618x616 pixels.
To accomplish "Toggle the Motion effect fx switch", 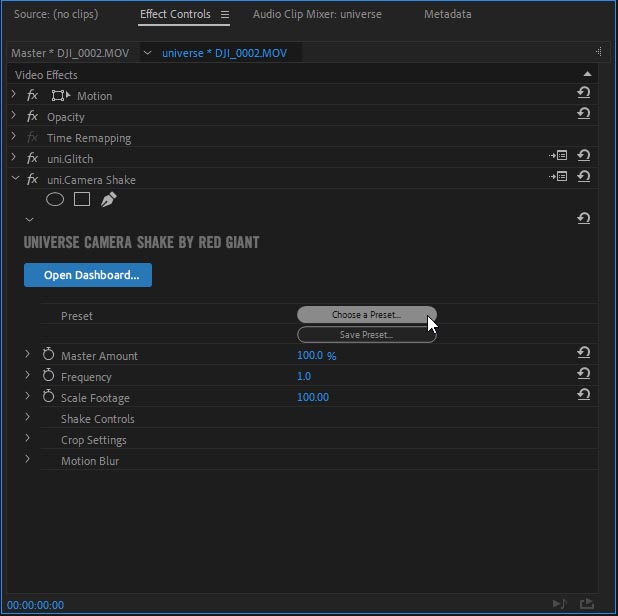I will coord(32,96).
